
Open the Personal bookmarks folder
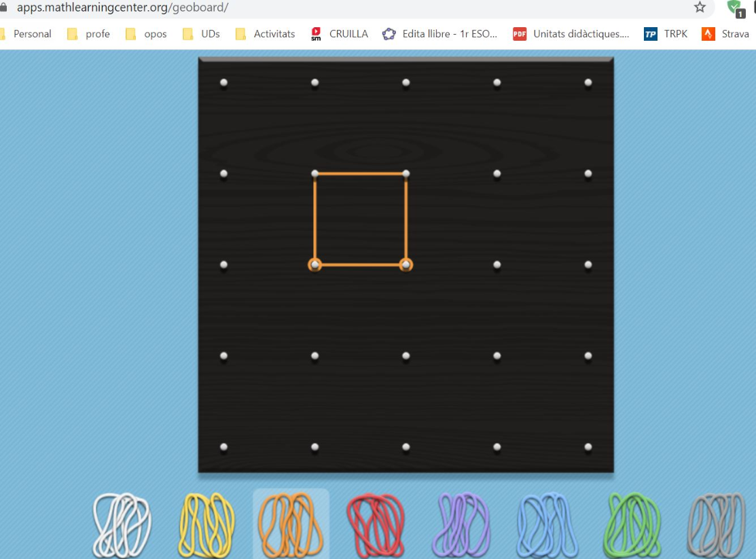[26, 34]
